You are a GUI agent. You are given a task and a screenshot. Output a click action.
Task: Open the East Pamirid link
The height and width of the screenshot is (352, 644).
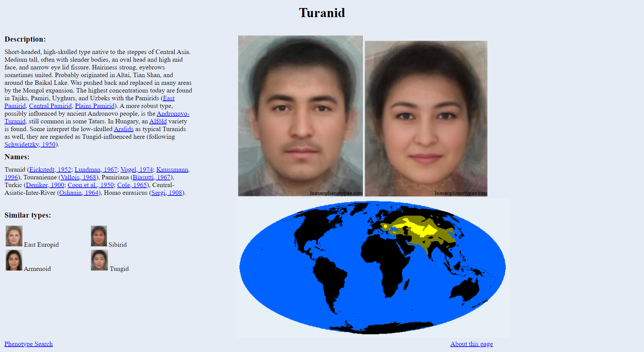[169, 98]
